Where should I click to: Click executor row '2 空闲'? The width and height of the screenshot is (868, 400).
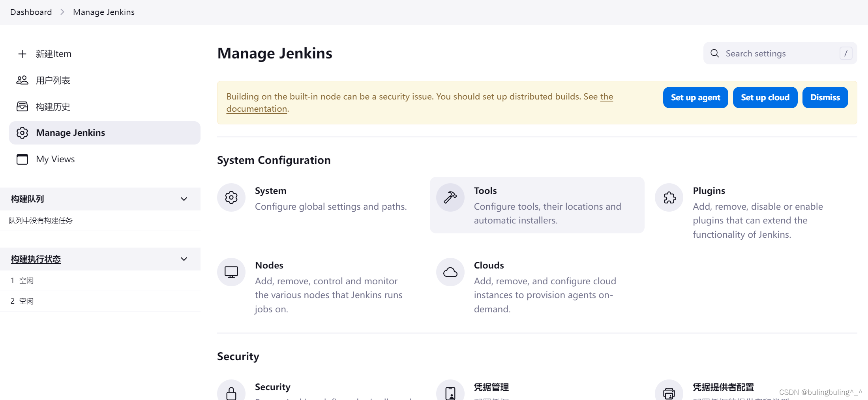(x=100, y=301)
